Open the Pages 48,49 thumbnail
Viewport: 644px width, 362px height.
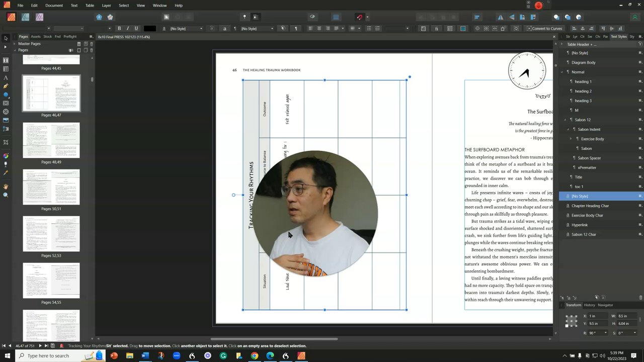coord(51,140)
